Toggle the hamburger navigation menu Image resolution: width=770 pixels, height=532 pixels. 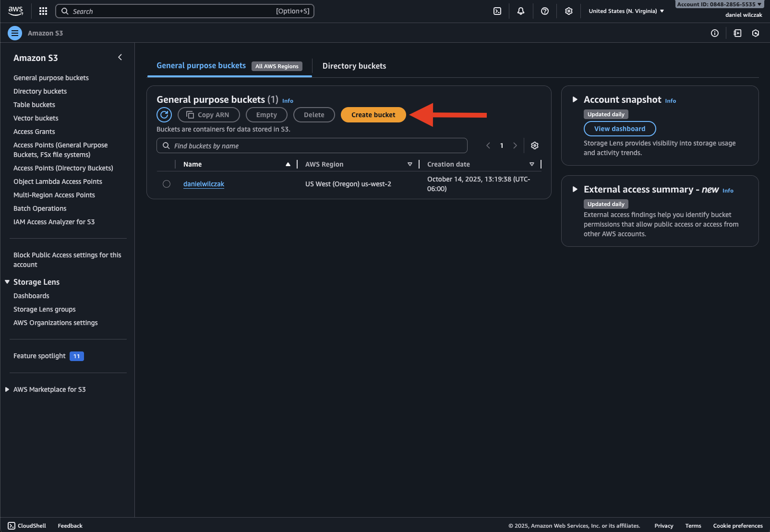point(15,33)
